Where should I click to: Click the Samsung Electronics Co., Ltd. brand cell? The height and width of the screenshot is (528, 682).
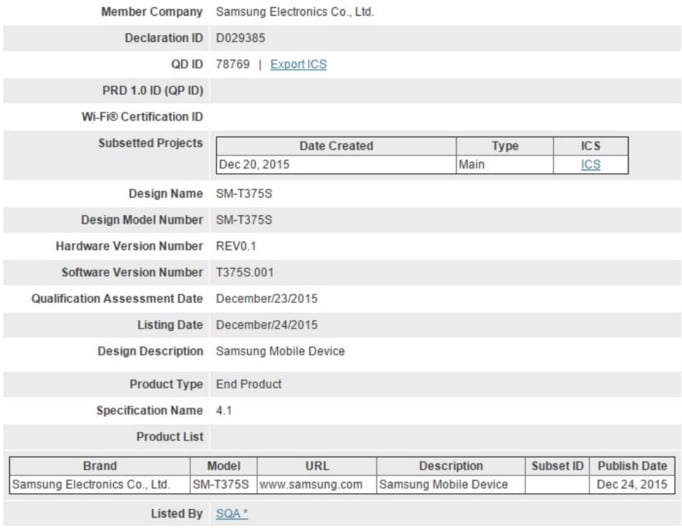coord(100,485)
